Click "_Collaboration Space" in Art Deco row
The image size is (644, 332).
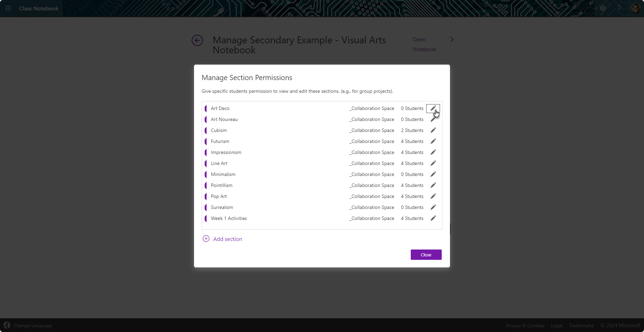pyautogui.click(x=372, y=108)
